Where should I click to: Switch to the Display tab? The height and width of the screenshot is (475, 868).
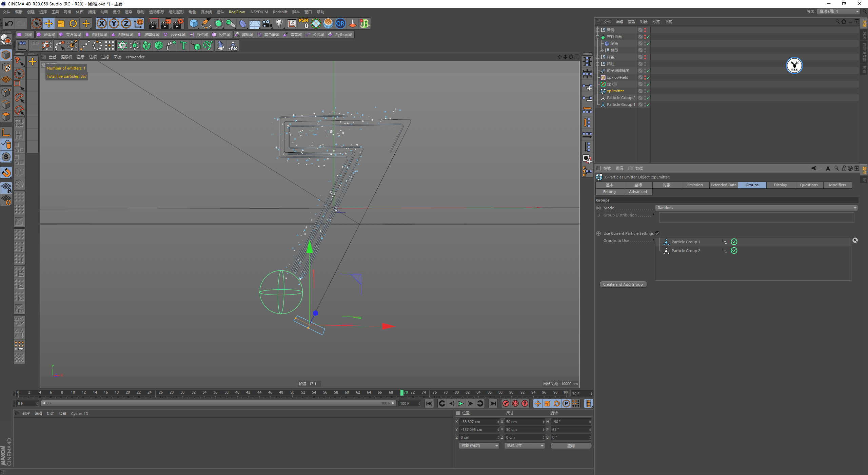pos(780,185)
